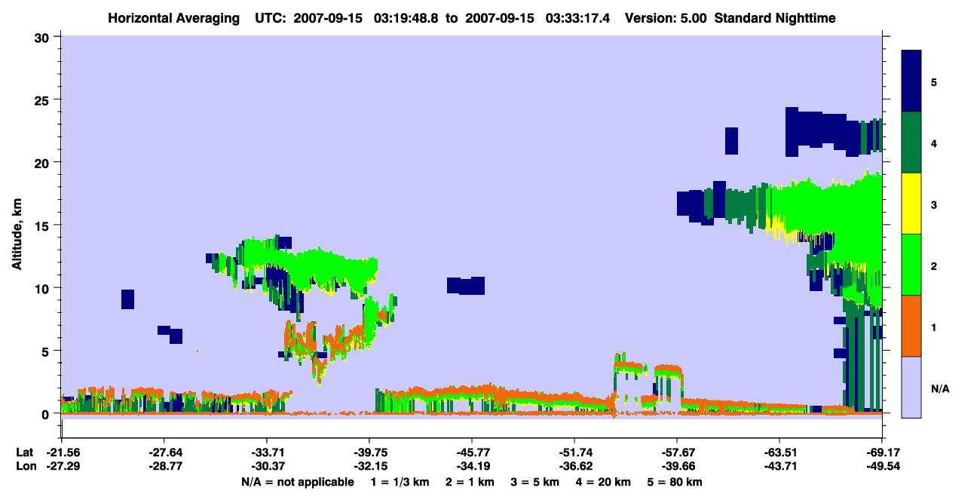
Task: Click the latitude value -69.17
Action: point(882,452)
